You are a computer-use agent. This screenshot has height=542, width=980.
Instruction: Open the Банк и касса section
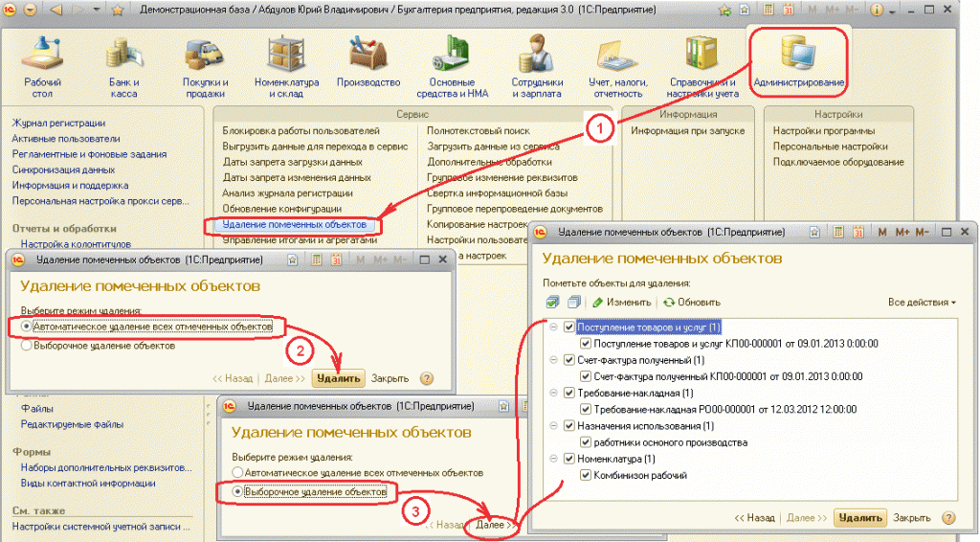(122, 65)
